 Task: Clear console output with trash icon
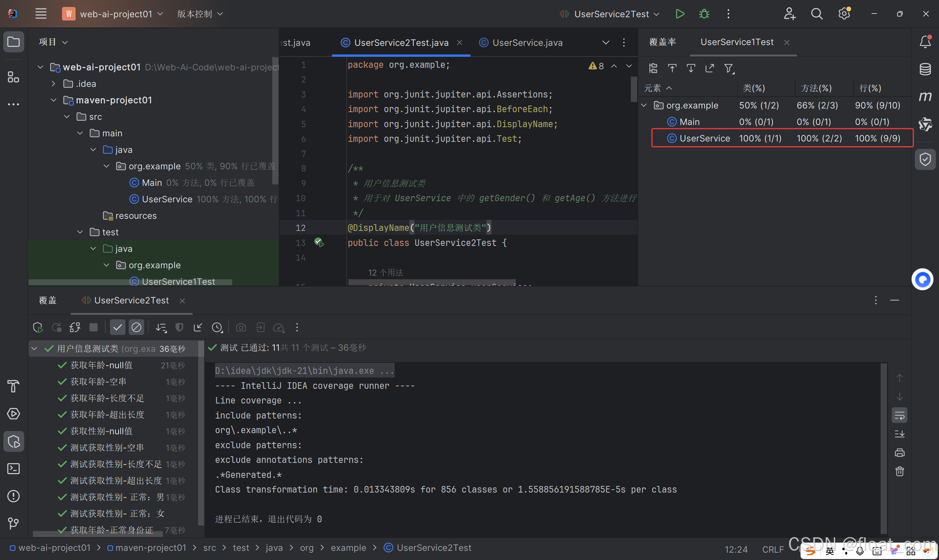(x=900, y=471)
